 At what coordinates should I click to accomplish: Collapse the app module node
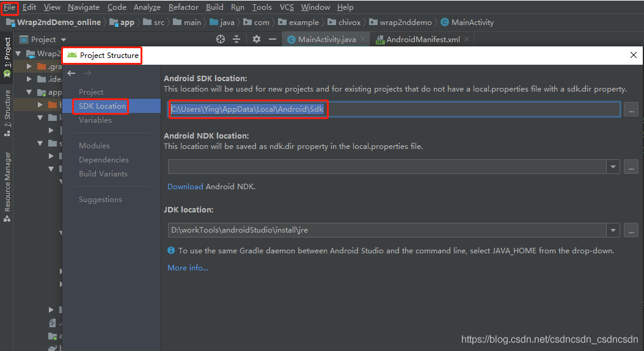29,92
